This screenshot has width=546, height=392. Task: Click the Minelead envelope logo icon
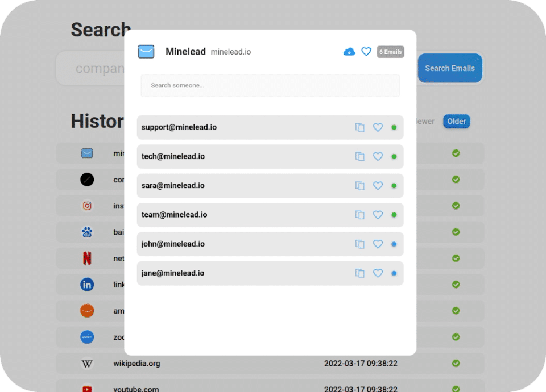tap(146, 52)
